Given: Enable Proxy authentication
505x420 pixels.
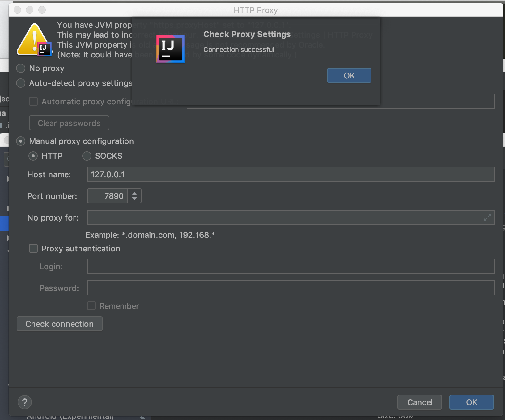Looking at the screenshot, I should point(33,248).
